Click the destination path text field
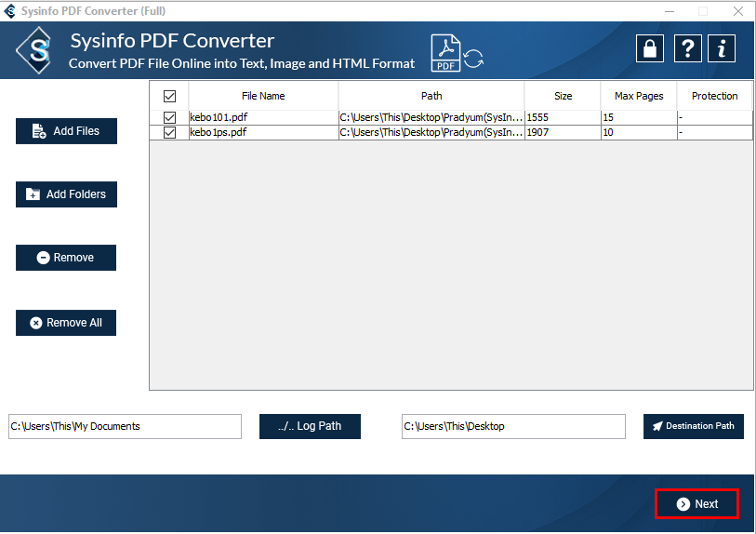 pos(513,426)
